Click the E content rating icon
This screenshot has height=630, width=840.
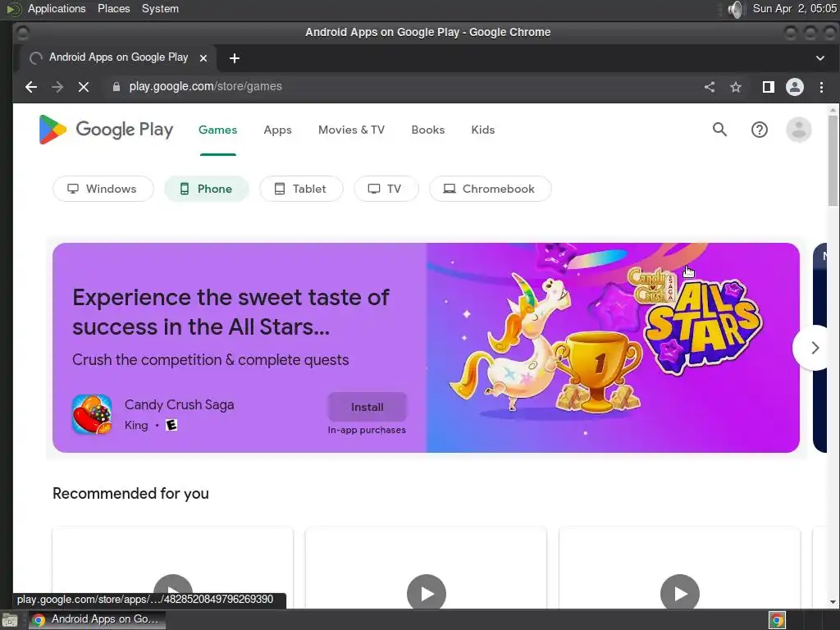pos(171,425)
